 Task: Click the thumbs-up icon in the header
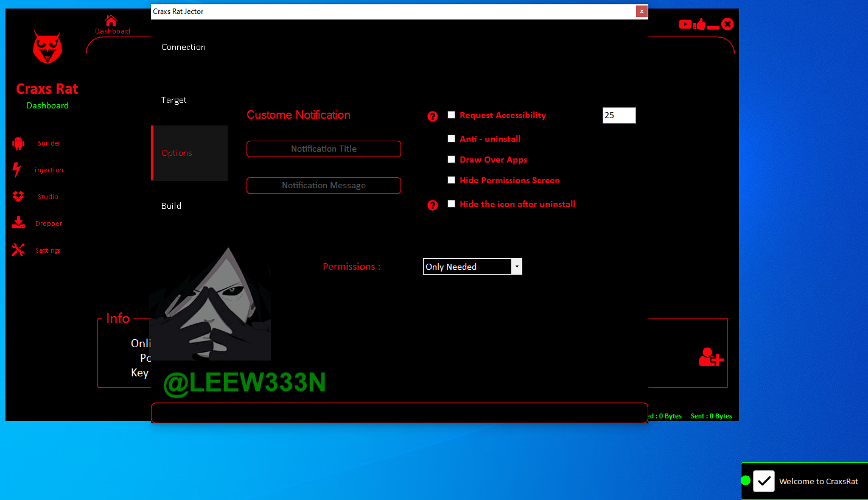(x=699, y=24)
